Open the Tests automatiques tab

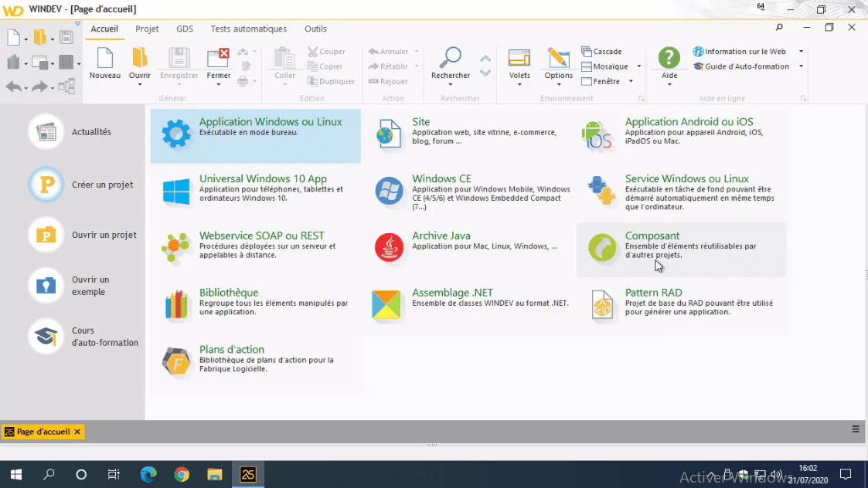click(x=248, y=29)
